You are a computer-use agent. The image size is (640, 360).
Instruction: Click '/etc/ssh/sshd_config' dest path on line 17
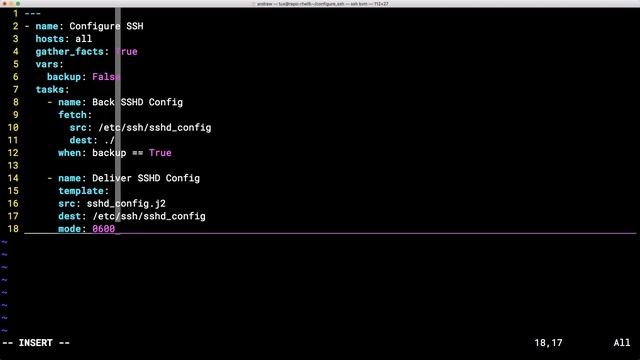click(149, 216)
